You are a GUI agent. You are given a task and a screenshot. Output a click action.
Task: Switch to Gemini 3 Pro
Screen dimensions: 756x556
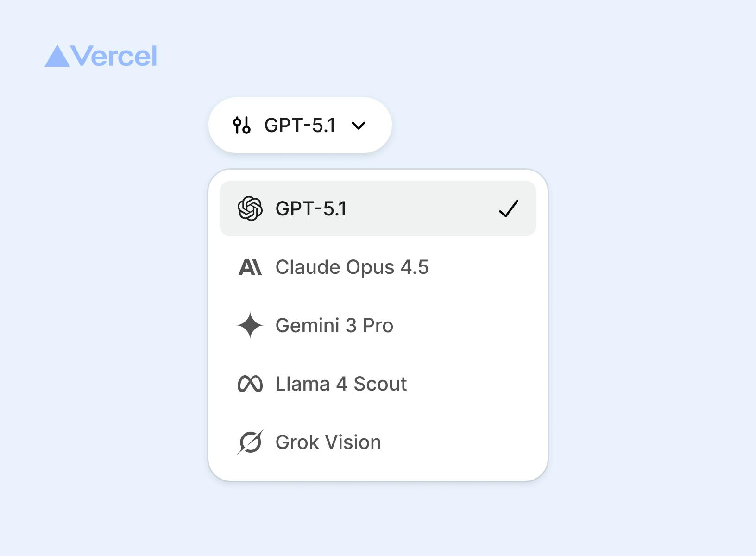334,325
